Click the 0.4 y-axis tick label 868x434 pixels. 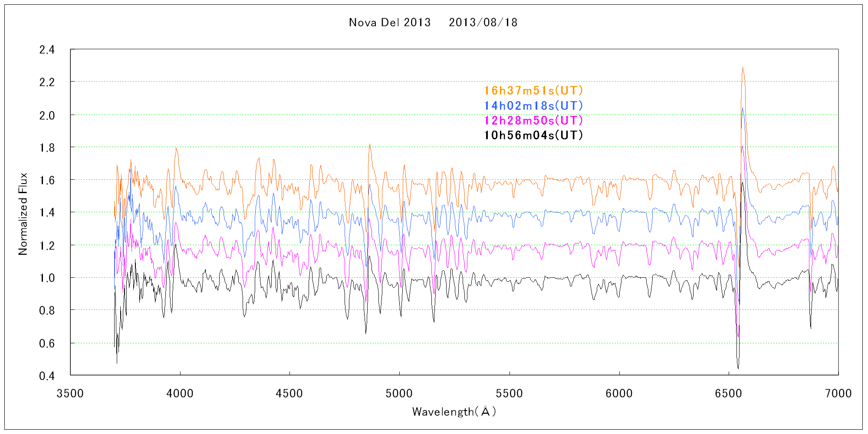(x=47, y=376)
